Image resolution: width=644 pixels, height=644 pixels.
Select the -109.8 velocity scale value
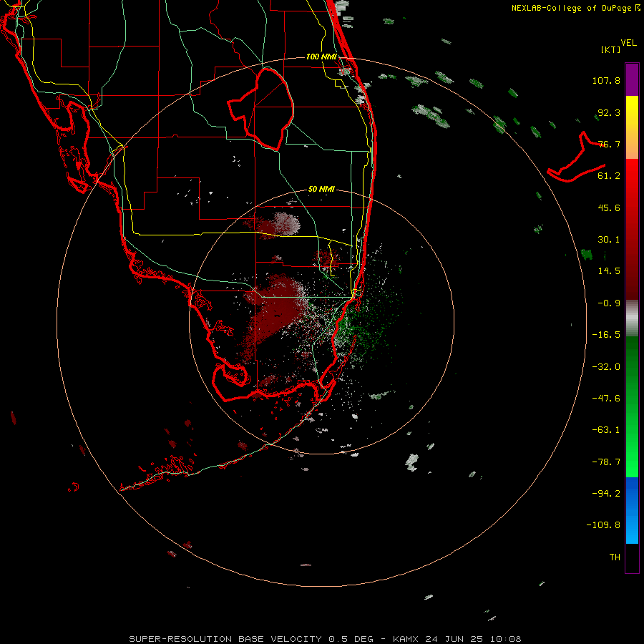click(x=603, y=525)
